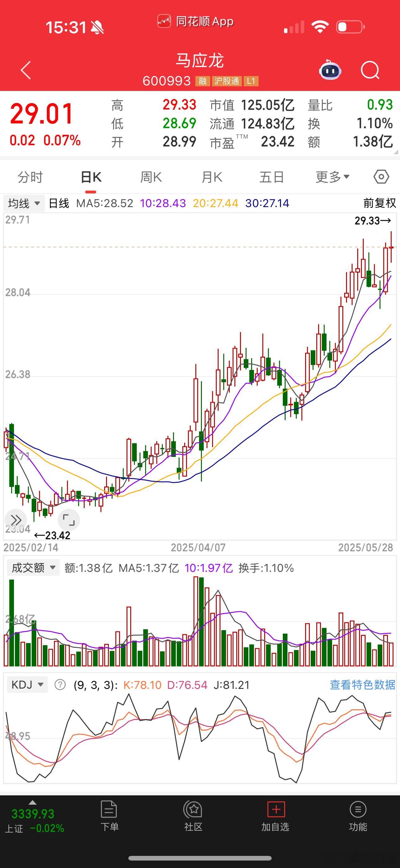Switch to the 月K tab
The height and width of the screenshot is (868, 400).
pyautogui.click(x=212, y=177)
